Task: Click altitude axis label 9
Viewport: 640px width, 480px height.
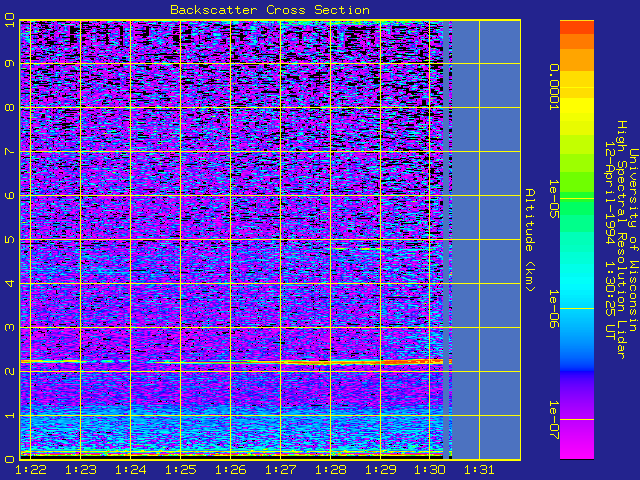Action: pyautogui.click(x=9, y=63)
